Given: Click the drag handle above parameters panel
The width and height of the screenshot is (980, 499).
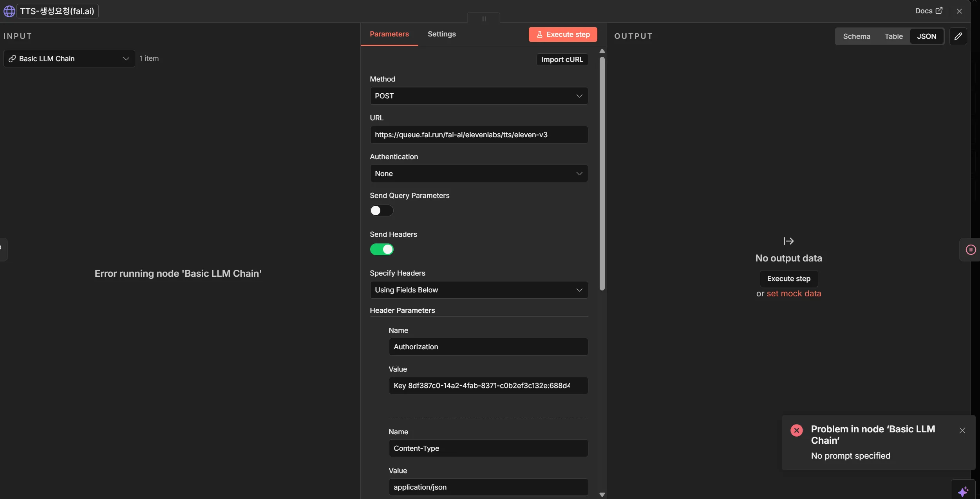Looking at the screenshot, I should pyautogui.click(x=483, y=18).
